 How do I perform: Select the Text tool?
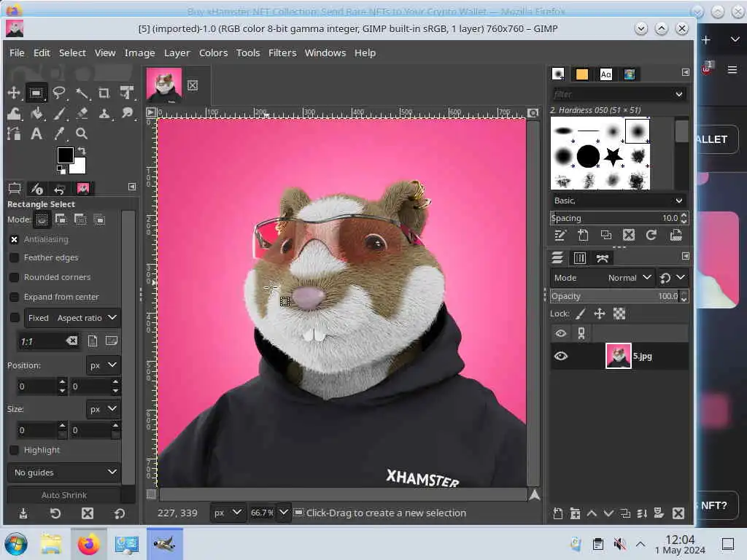[x=36, y=134]
